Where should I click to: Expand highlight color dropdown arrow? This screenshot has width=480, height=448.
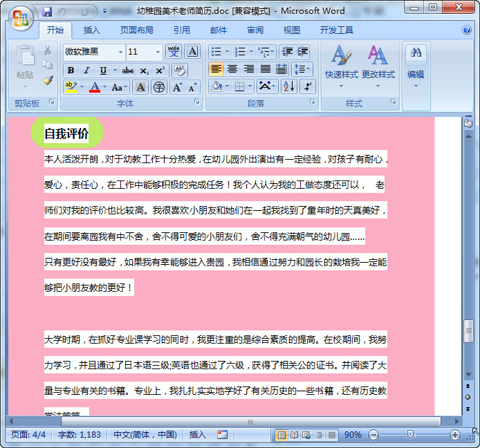click(x=82, y=87)
